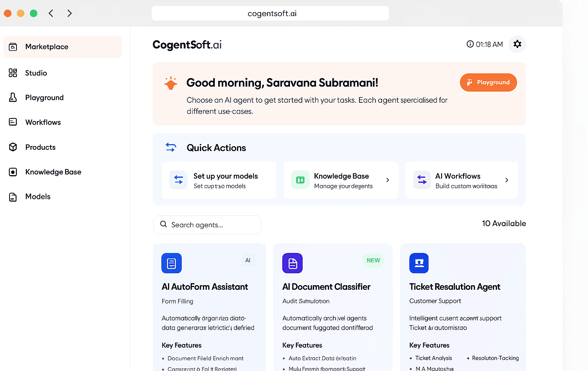Open the Set up your models card
The image size is (588, 371).
coord(219,180)
